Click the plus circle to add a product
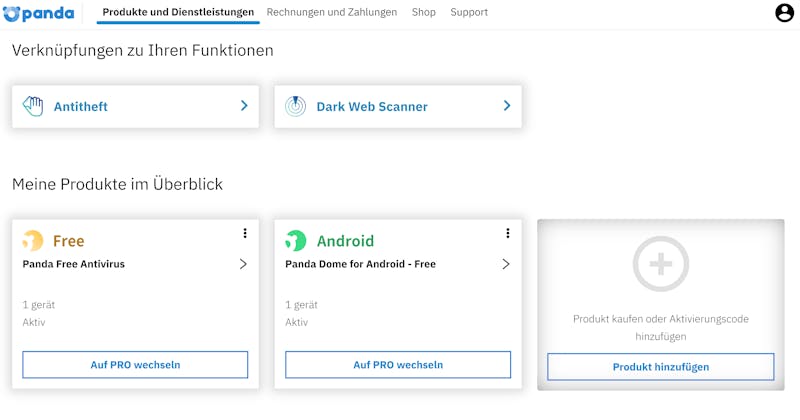The width and height of the screenshot is (800, 420). click(661, 264)
